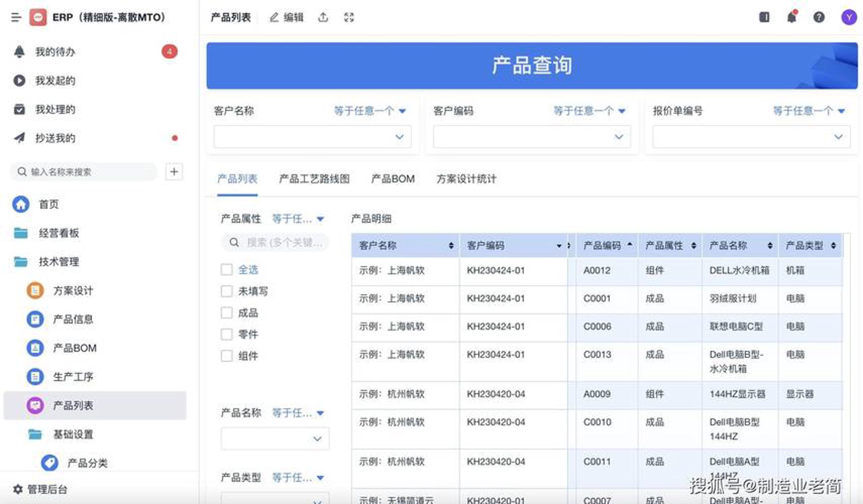Check the 组件 checkbox
The width and height of the screenshot is (863, 504).
(x=227, y=356)
